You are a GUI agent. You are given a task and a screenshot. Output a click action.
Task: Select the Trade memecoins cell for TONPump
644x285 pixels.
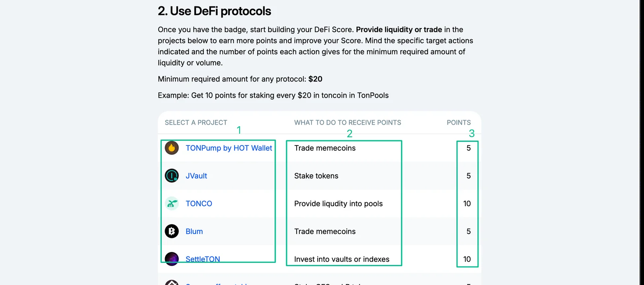[325, 148]
